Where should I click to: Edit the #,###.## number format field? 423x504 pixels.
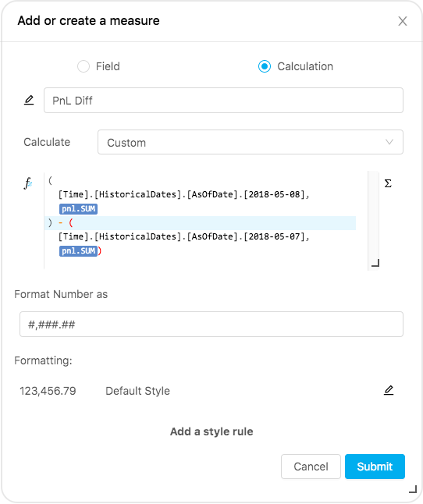click(211, 324)
